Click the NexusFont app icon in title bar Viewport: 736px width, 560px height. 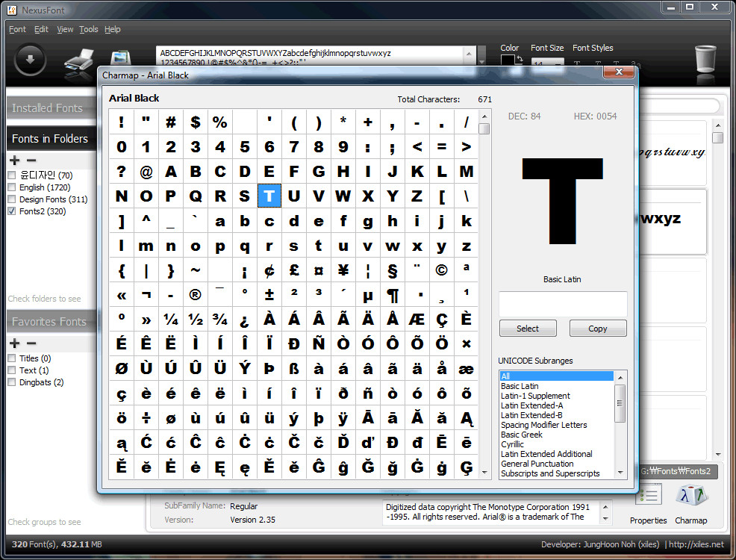12,10
